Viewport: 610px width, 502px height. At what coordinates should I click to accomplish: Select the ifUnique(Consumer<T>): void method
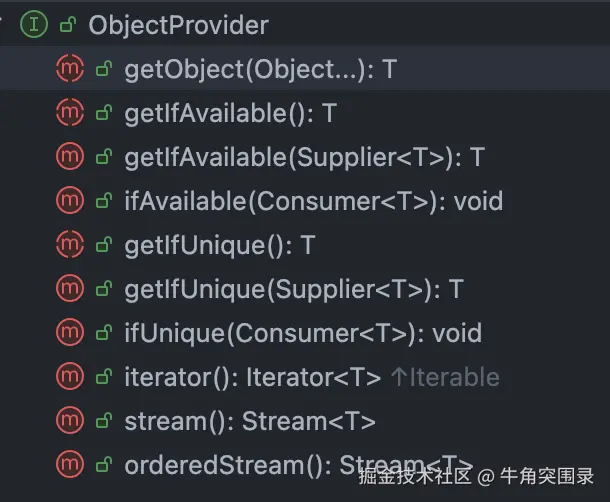point(302,333)
